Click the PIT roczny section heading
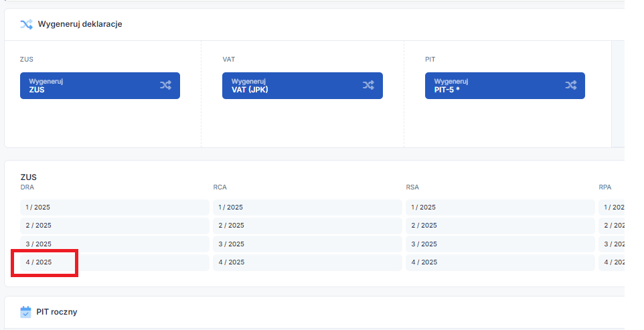Viewport: 644px width, 330px height. point(57,312)
